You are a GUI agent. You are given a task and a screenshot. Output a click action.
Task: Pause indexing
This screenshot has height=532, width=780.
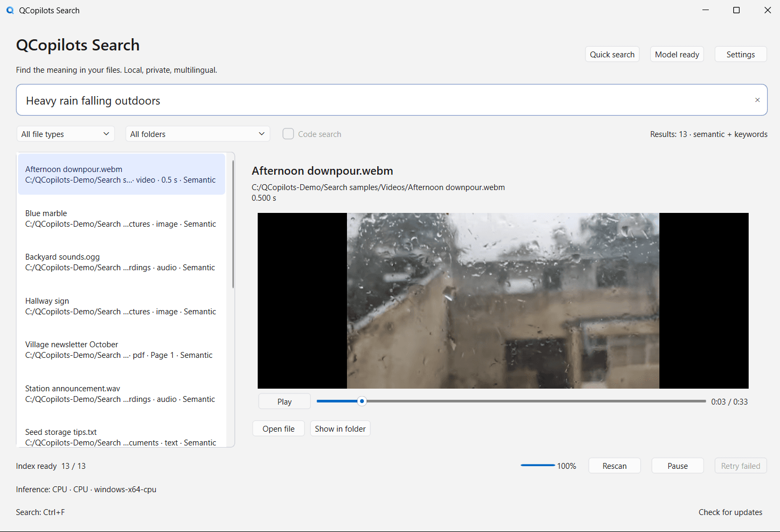(677, 466)
